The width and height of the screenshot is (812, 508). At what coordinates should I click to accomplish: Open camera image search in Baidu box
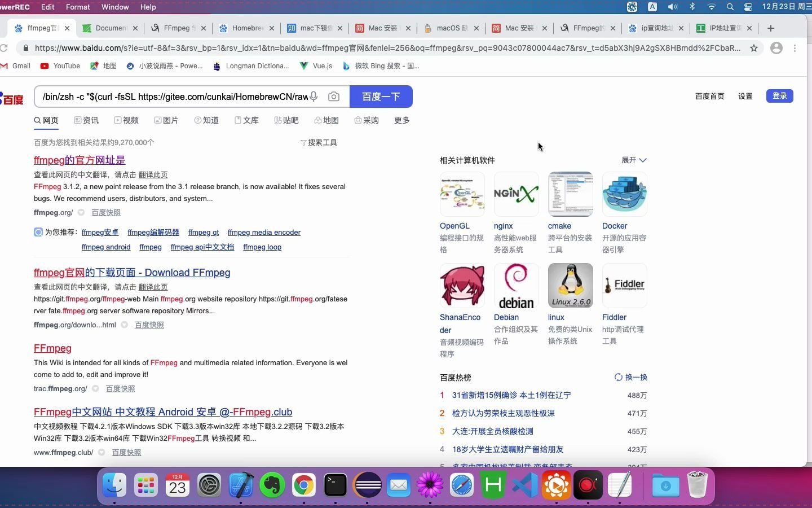[x=334, y=97]
